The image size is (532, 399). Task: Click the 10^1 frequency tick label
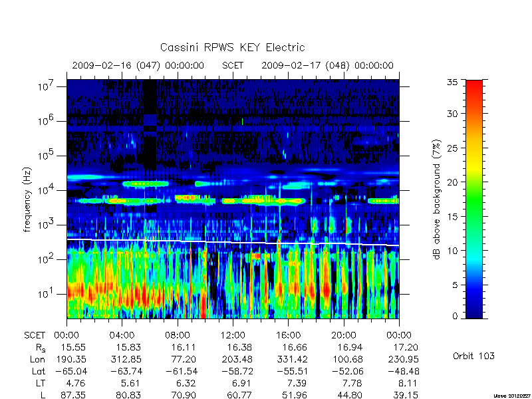point(45,293)
